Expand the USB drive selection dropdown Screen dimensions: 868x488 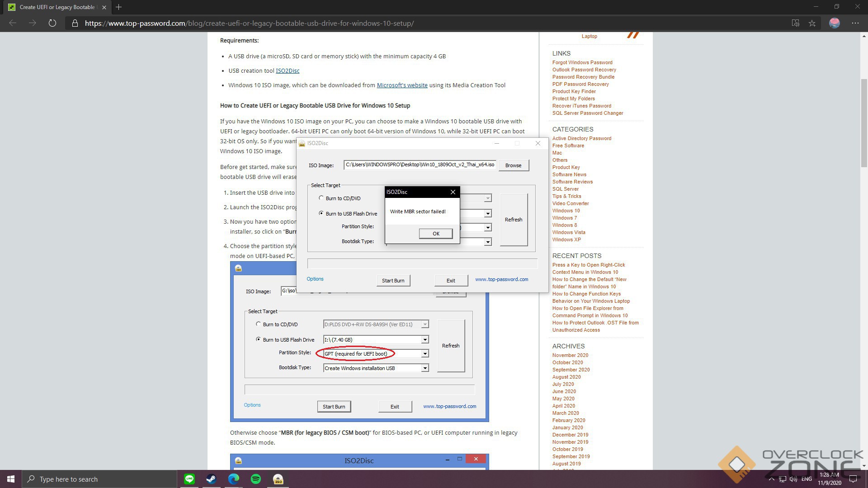point(487,213)
